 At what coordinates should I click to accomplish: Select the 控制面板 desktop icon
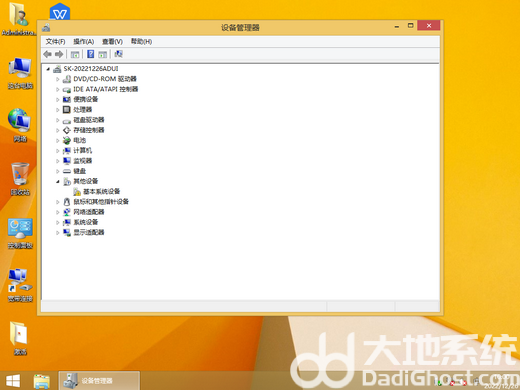click(x=20, y=233)
